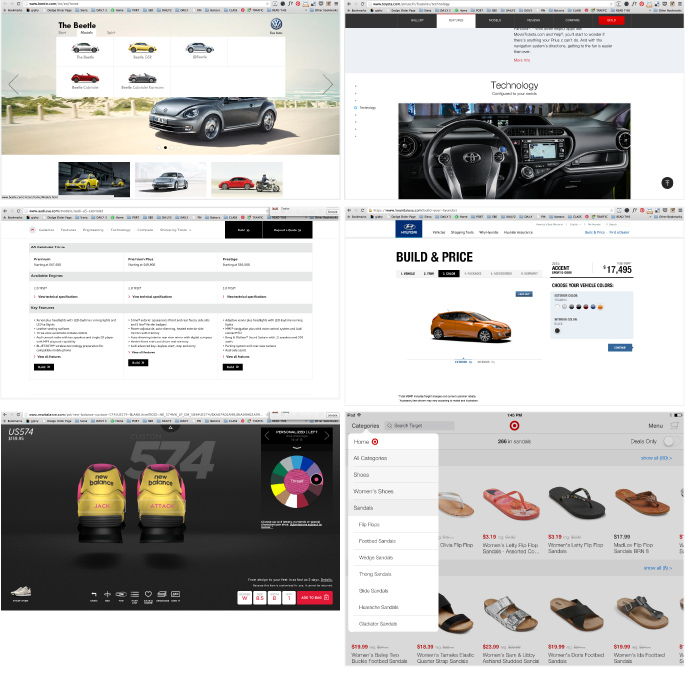Select Gladiator Sandals in Target category list
Image resolution: width=685 pixels, height=678 pixels.
[394, 624]
